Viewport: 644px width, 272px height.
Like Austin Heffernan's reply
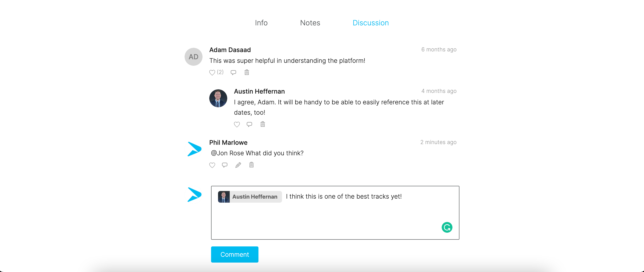pos(237,124)
